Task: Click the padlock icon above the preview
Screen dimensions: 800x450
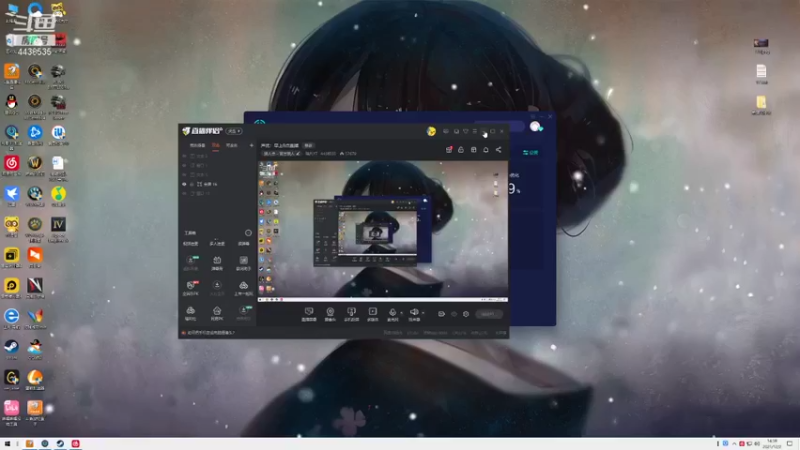Action: (461, 149)
